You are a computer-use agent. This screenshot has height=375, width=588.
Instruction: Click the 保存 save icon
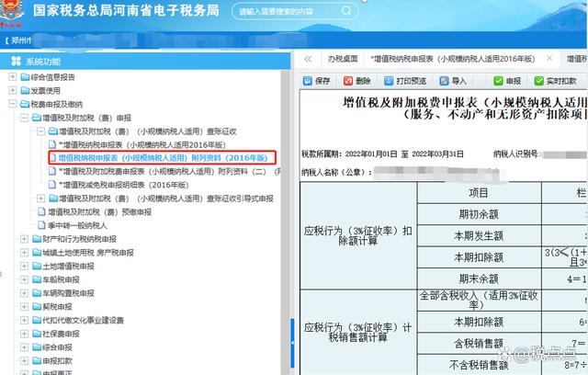pyautogui.click(x=308, y=81)
